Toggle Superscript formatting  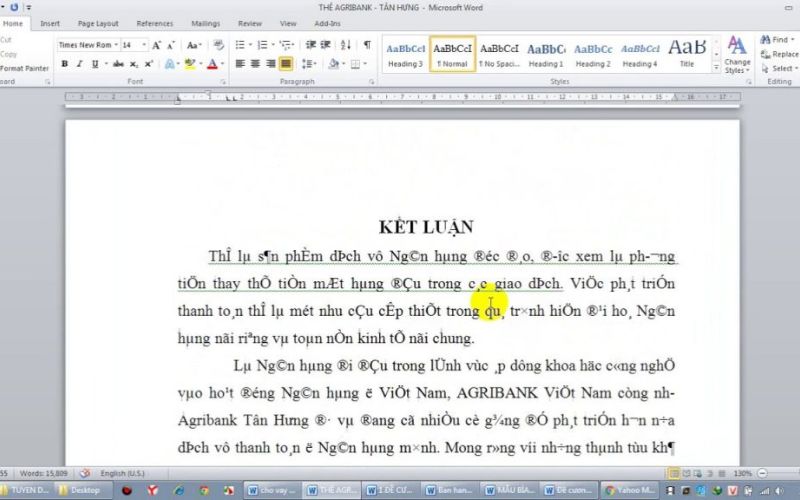click(x=148, y=64)
